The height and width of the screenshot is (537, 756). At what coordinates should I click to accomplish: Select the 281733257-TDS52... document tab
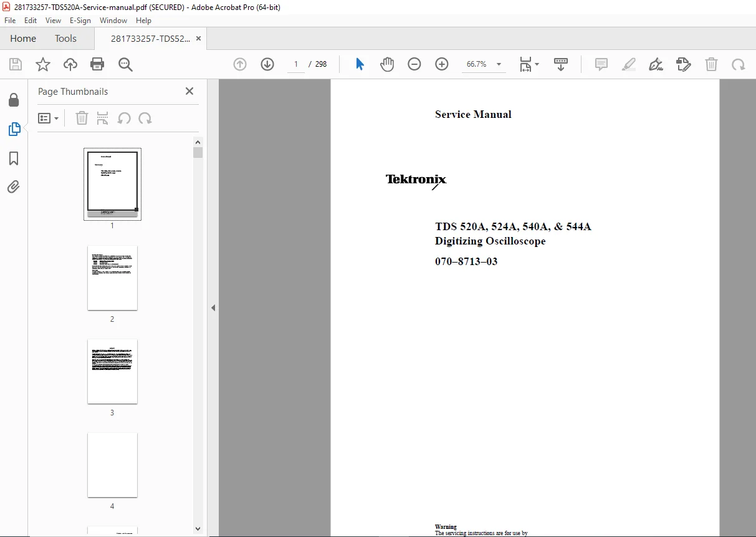150,39
